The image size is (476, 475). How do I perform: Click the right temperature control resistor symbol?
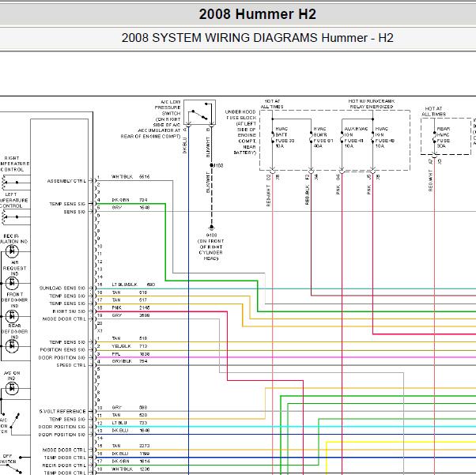[x=4, y=183]
